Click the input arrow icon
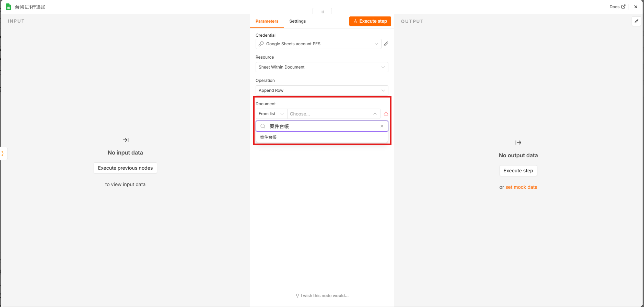Image resolution: width=644 pixels, height=307 pixels. [x=126, y=140]
